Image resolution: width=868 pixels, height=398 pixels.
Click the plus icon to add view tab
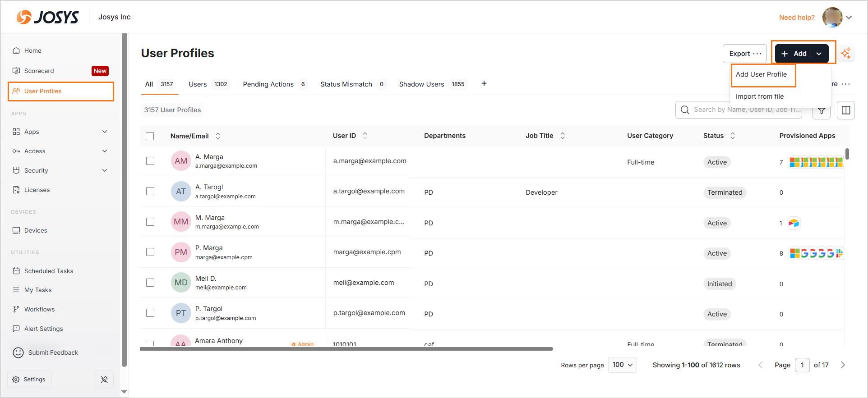tap(484, 83)
